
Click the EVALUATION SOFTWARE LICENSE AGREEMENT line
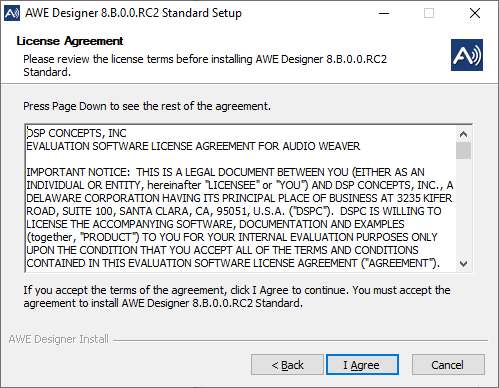[x=193, y=146]
